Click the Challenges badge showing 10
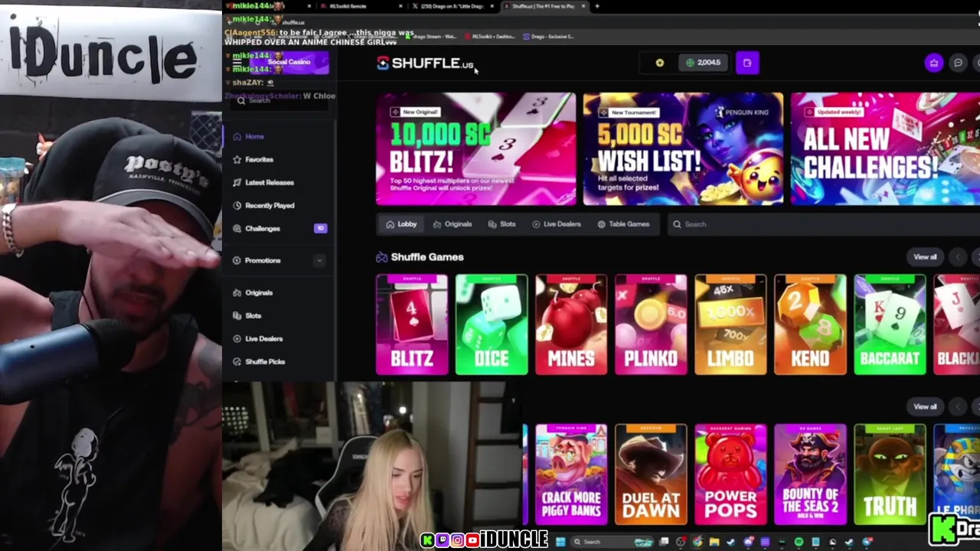This screenshot has width=980, height=551. coord(320,228)
